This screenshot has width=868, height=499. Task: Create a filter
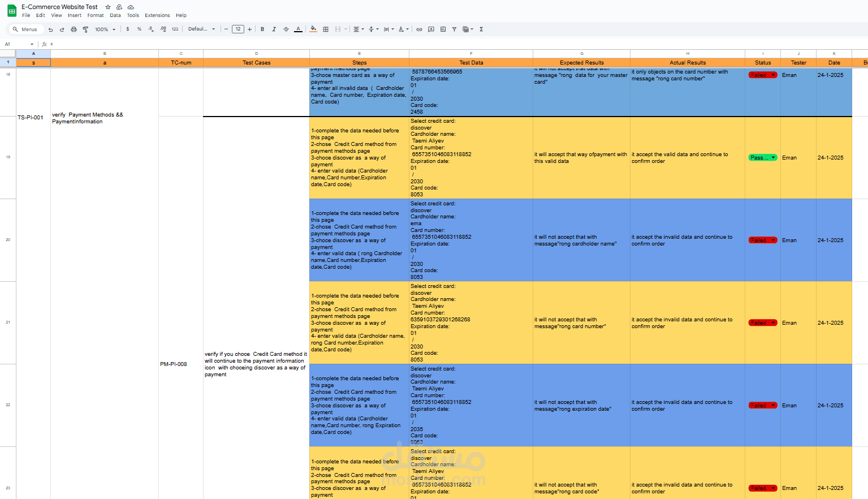click(454, 29)
